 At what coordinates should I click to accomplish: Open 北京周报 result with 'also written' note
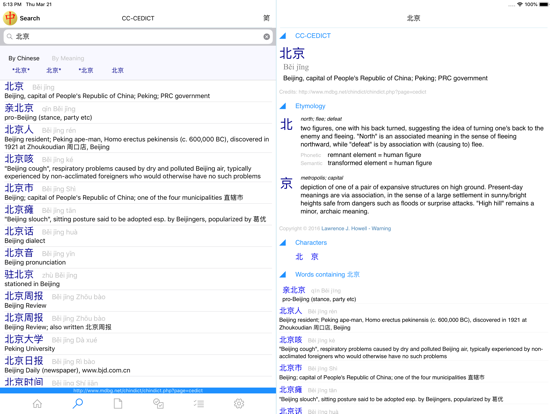[138, 322]
